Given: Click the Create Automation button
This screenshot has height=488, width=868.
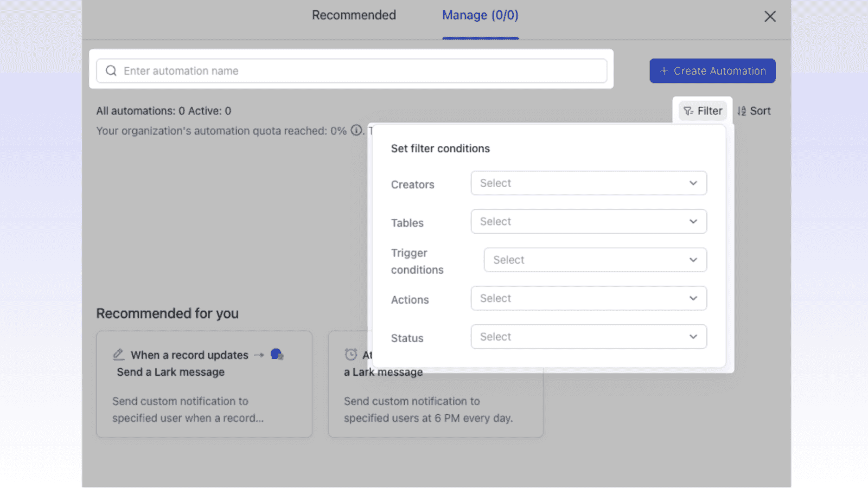Looking at the screenshot, I should tap(712, 70).
